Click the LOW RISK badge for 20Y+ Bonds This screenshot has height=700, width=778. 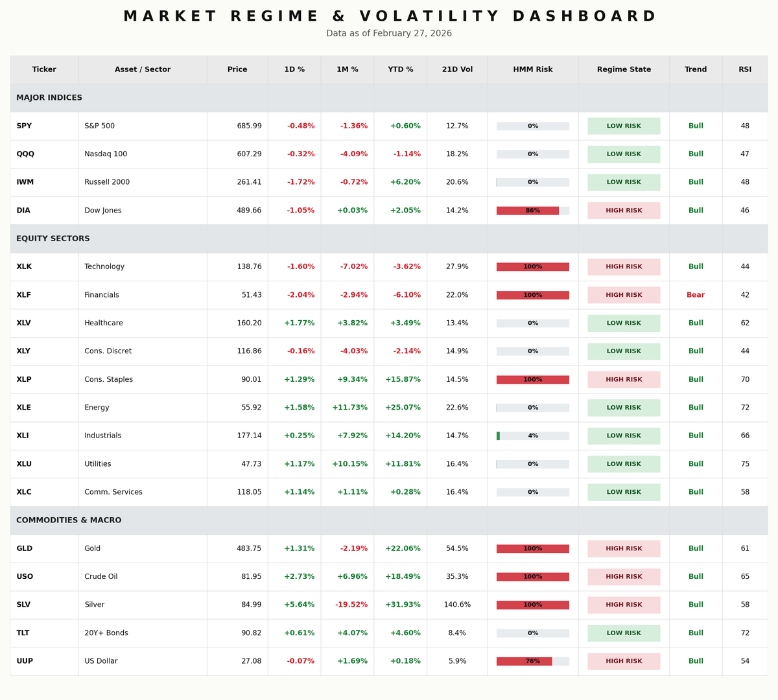pos(623,633)
